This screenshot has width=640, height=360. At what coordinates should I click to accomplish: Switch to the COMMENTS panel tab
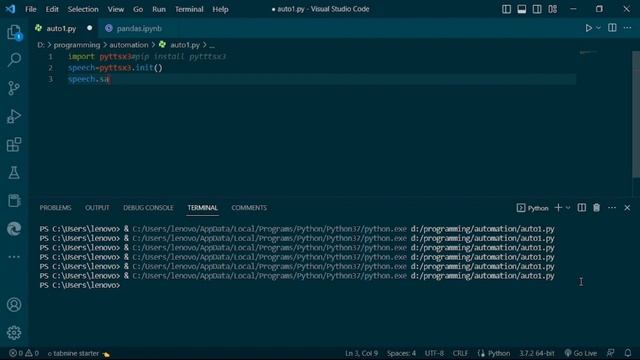pyautogui.click(x=249, y=208)
